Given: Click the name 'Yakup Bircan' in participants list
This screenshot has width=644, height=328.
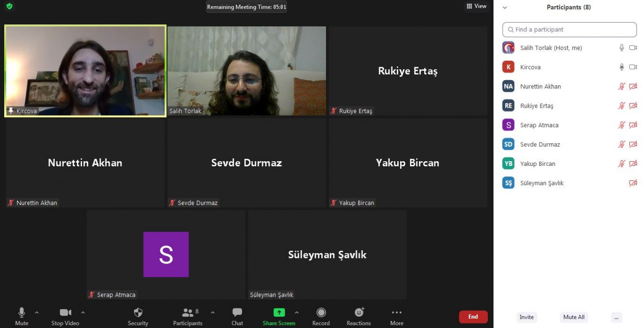Looking at the screenshot, I should 538,164.
